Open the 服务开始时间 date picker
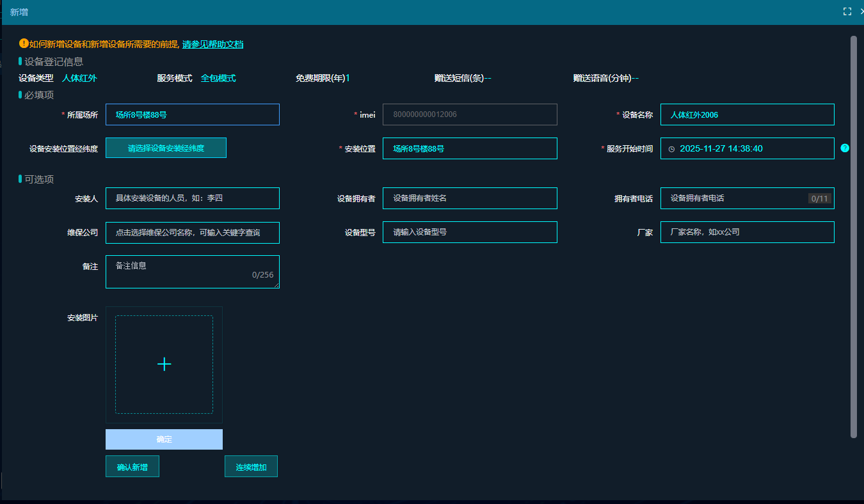864x504 pixels. (747, 148)
